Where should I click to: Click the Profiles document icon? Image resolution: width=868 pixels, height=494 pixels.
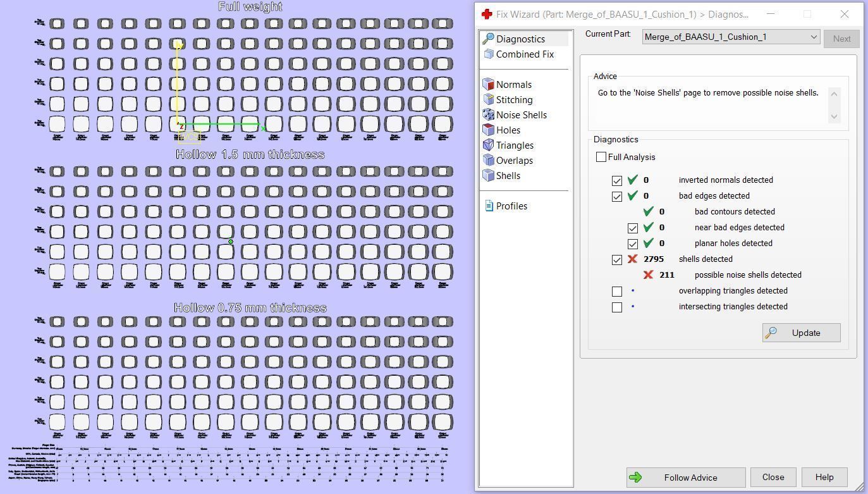[x=489, y=206]
